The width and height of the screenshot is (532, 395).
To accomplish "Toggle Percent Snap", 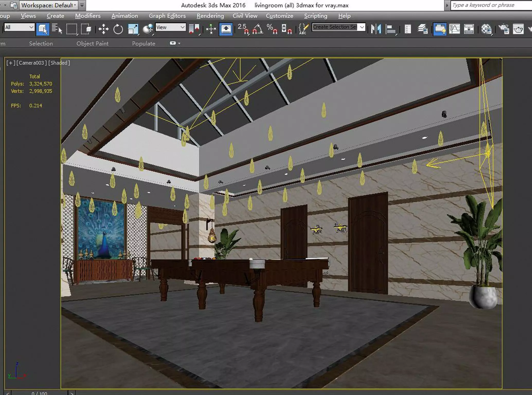I will (x=272, y=29).
